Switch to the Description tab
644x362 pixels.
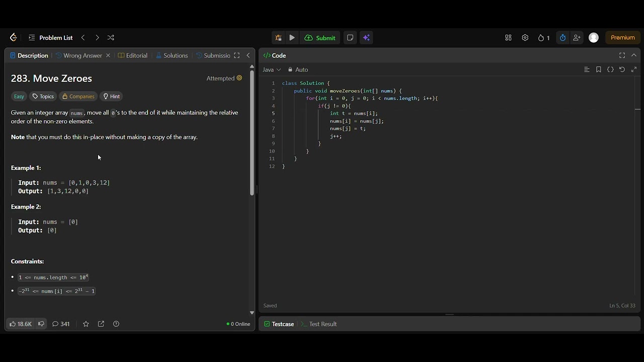29,55
